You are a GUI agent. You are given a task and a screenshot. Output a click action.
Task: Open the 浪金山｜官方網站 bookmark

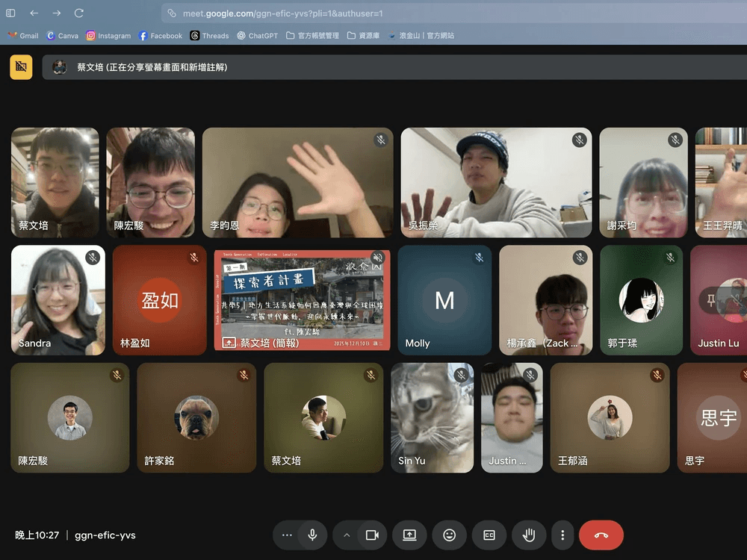(421, 36)
